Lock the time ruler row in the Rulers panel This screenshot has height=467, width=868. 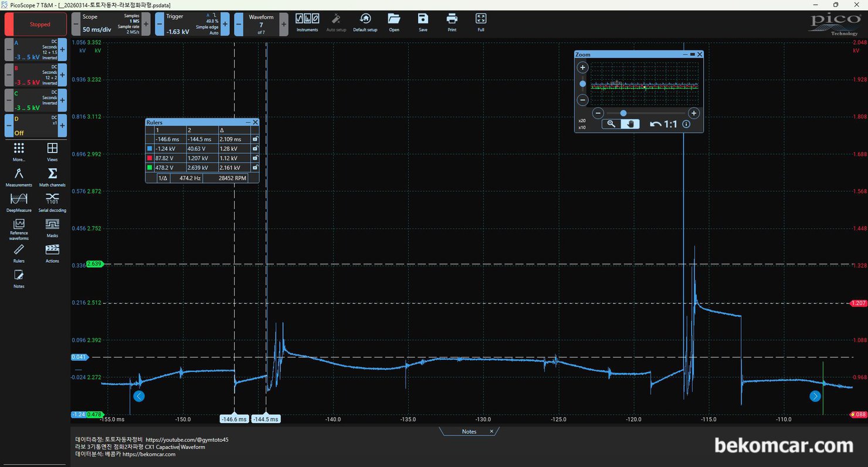(x=255, y=139)
